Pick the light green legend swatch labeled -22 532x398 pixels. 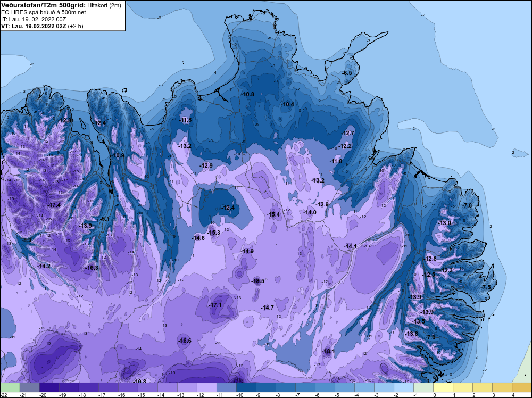click(10, 388)
